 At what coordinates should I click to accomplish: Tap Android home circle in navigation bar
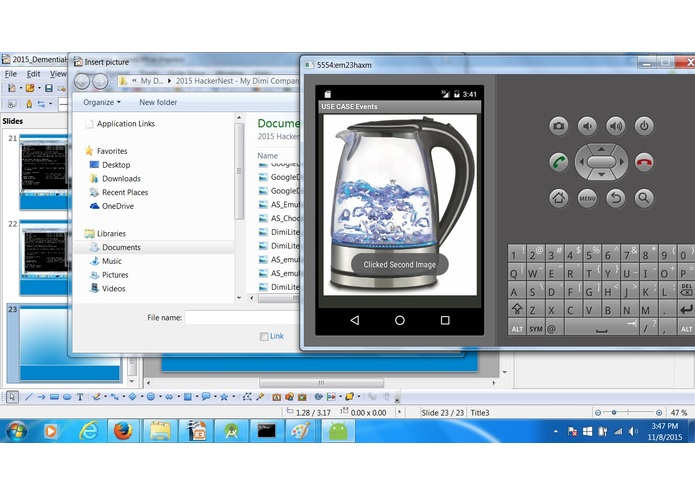tap(400, 320)
